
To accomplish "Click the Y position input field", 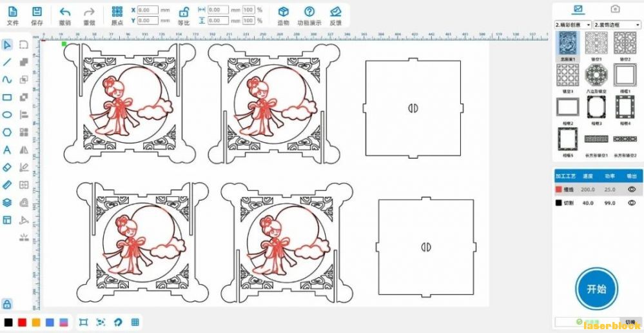I will coord(148,20).
